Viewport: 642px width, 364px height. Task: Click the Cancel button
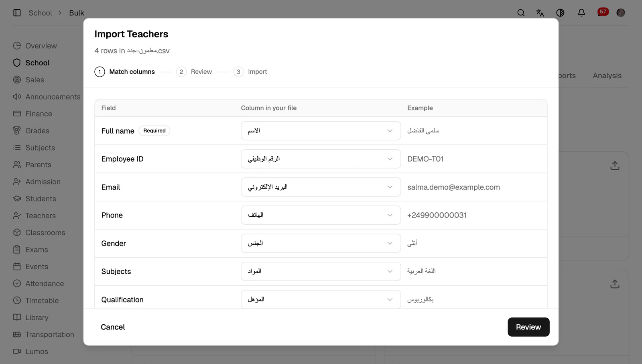(x=113, y=327)
